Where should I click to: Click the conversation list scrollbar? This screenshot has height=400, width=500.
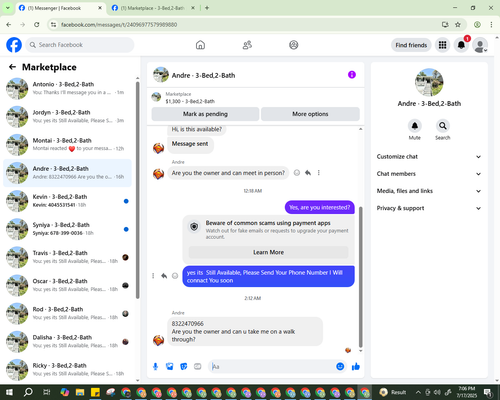[x=137, y=190]
